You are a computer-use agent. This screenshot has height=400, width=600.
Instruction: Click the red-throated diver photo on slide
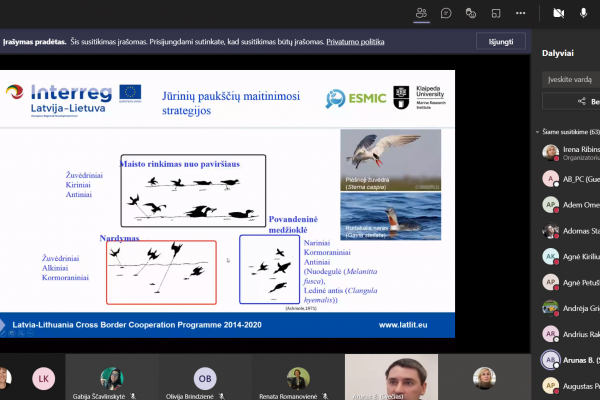pos(391,216)
